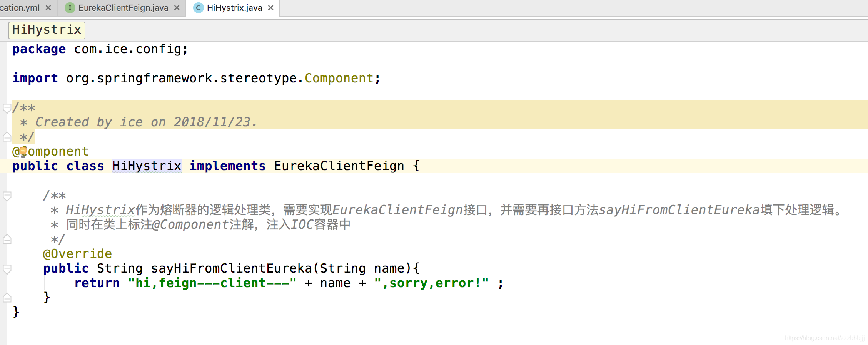Click the EurekaClientFeign interface name in the class declaration line

[x=339, y=166]
